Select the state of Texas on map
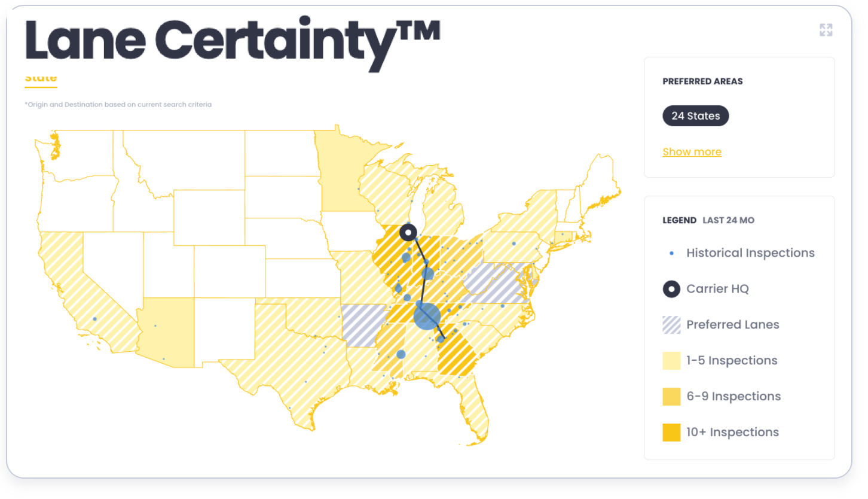 pos(287,365)
